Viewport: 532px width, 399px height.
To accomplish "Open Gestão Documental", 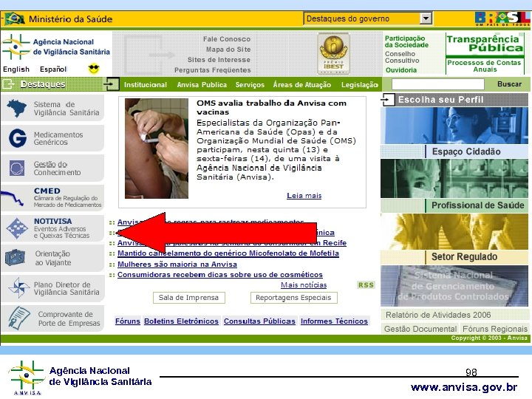I will click(420, 329).
